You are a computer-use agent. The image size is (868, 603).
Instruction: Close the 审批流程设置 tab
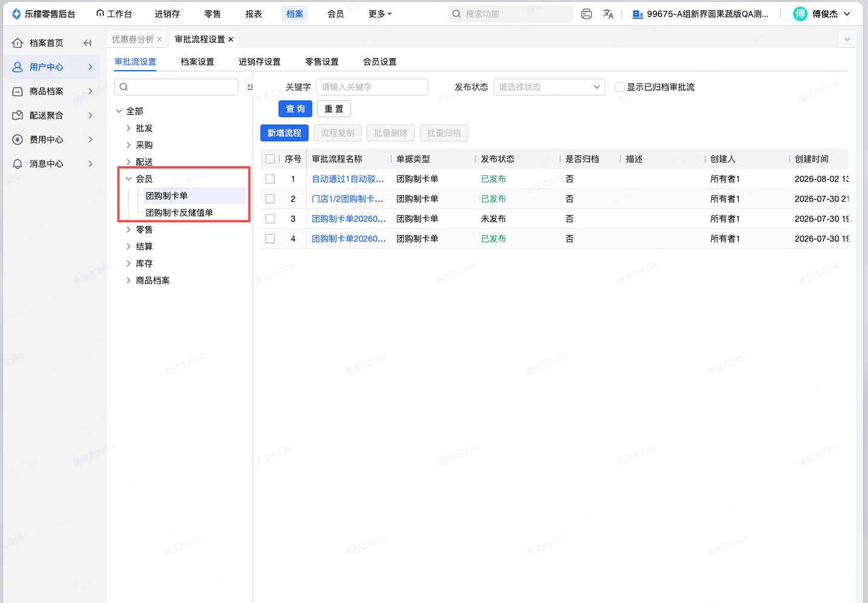coord(231,39)
